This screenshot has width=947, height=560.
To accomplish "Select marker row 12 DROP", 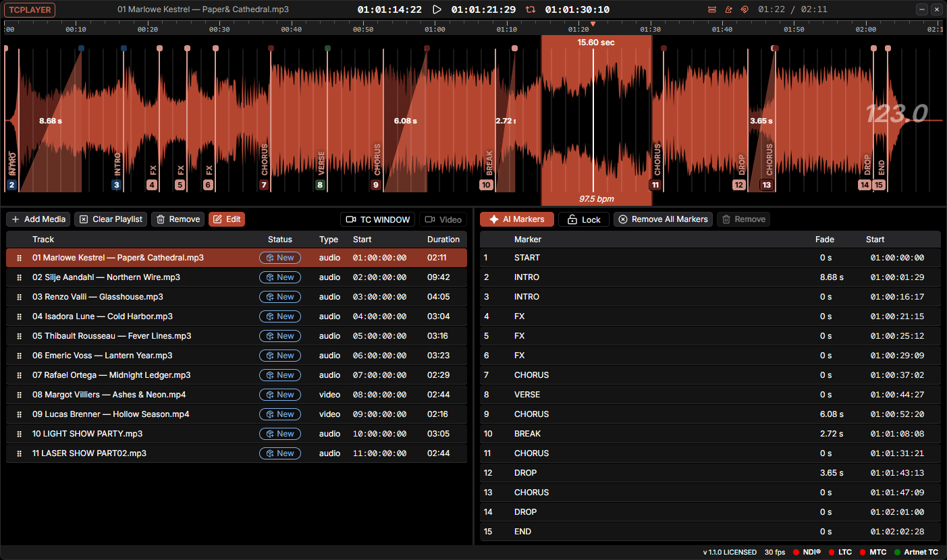I will tap(710, 473).
